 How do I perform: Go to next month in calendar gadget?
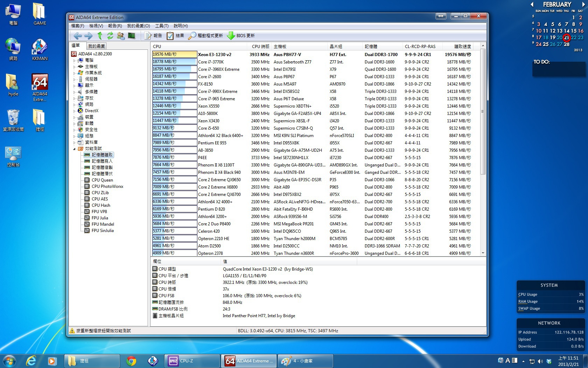(x=583, y=5)
